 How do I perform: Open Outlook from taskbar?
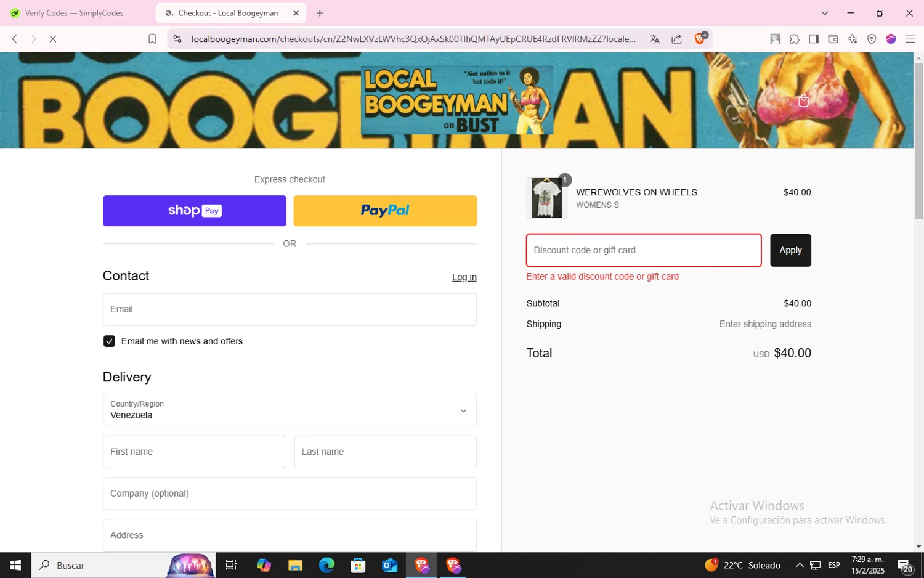pos(389,565)
